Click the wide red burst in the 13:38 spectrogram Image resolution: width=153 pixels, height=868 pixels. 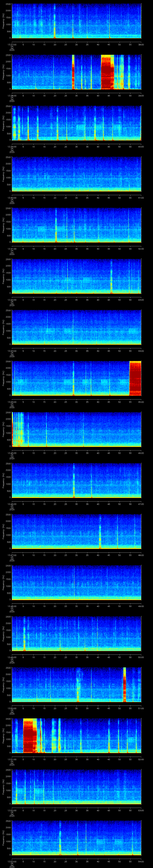coord(108,72)
